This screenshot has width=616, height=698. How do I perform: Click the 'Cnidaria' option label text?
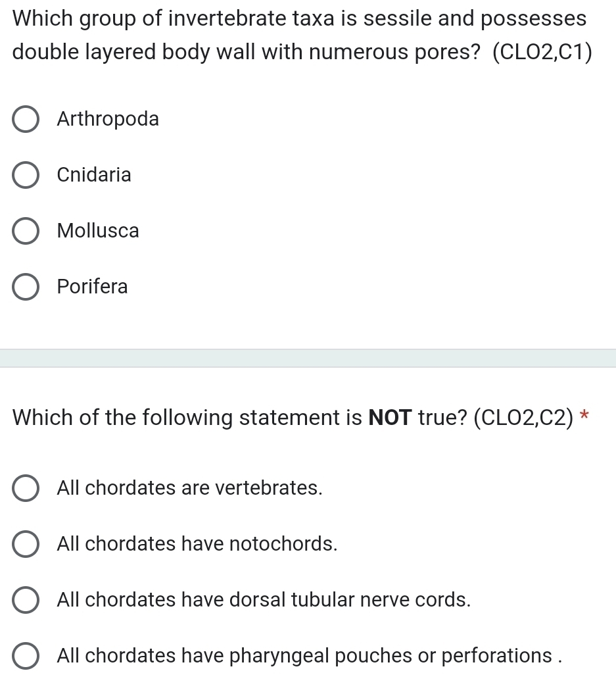[94, 174]
